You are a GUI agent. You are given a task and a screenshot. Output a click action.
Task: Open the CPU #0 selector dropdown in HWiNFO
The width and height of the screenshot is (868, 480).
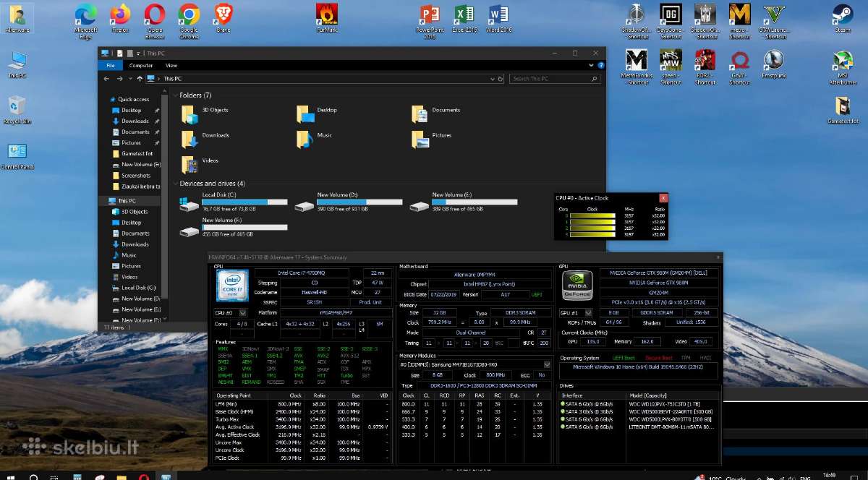[x=242, y=313]
